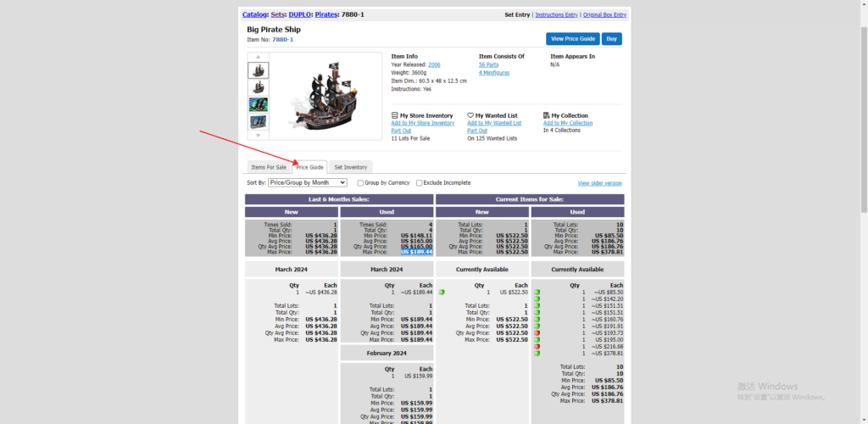Viewport: 868px width, 424px height.
Task: Click the green box icon beside US $195.00
Action: click(x=537, y=340)
